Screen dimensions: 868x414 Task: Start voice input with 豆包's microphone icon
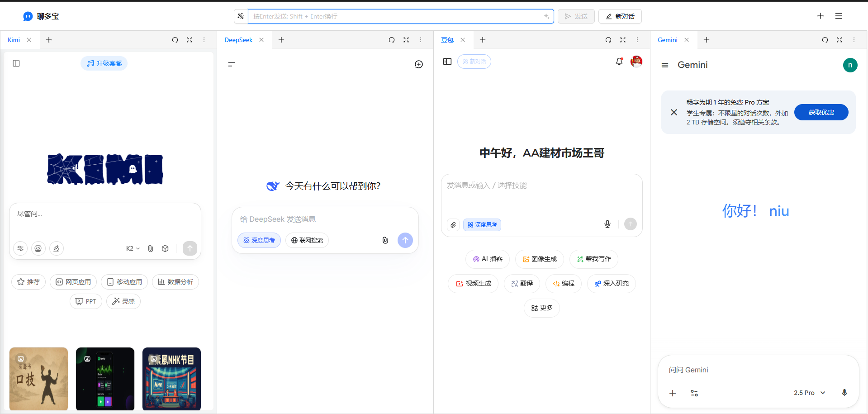click(x=607, y=224)
